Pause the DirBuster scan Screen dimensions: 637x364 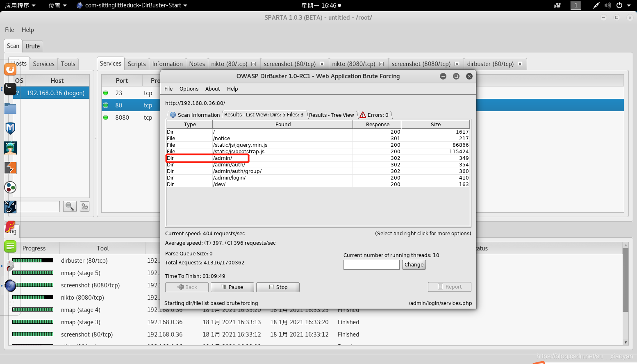[232, 287]
